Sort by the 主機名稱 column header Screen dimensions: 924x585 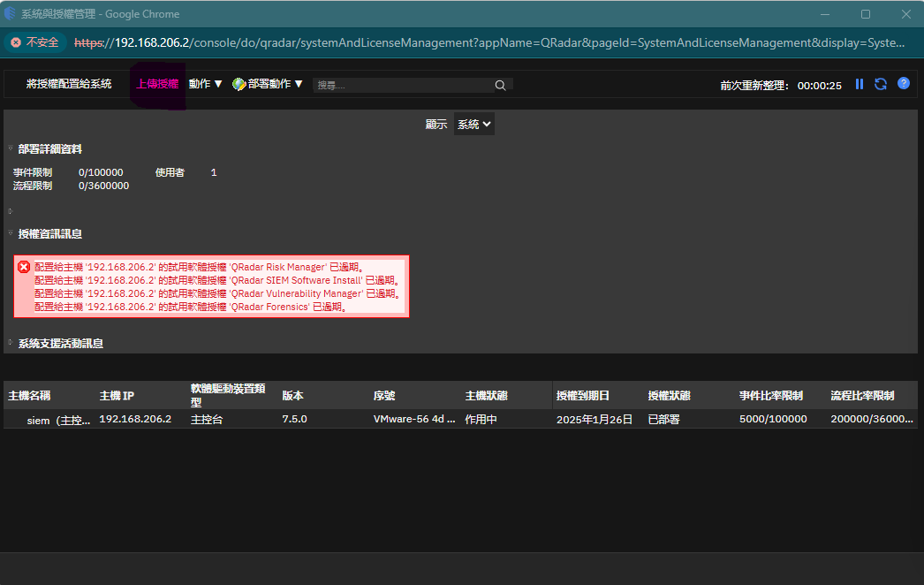30,396
